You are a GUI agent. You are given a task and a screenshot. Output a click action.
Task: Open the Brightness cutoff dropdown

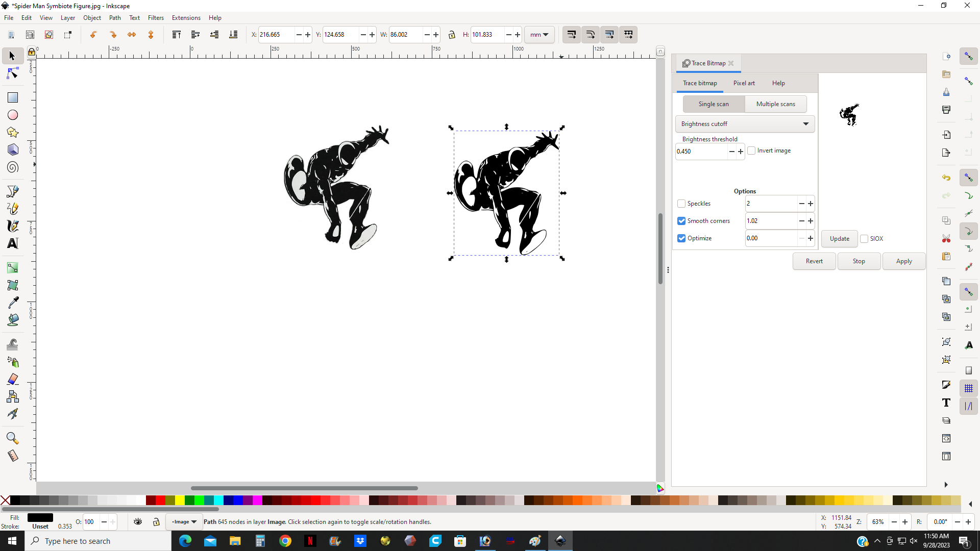(745, 124)
